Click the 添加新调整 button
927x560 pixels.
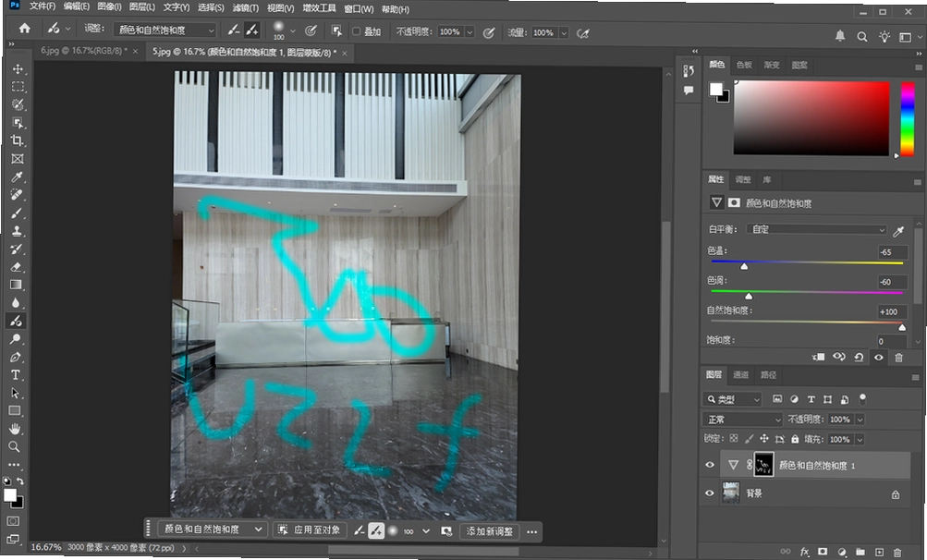click(489, 531)
